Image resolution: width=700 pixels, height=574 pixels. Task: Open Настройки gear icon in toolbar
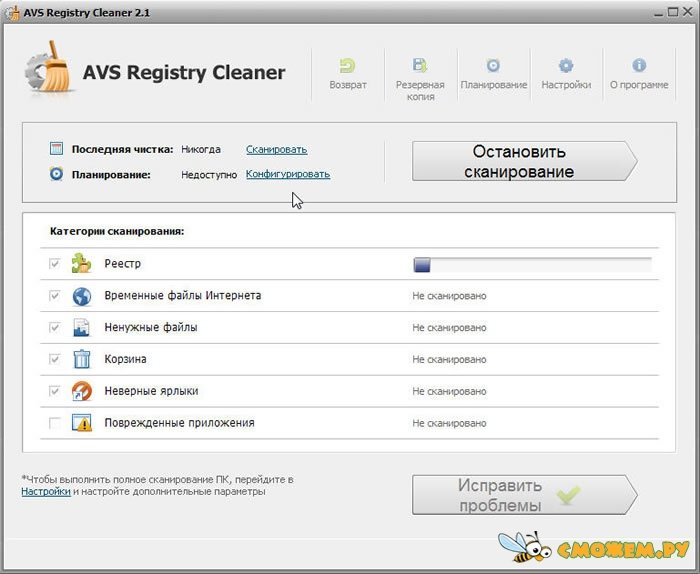566,66
